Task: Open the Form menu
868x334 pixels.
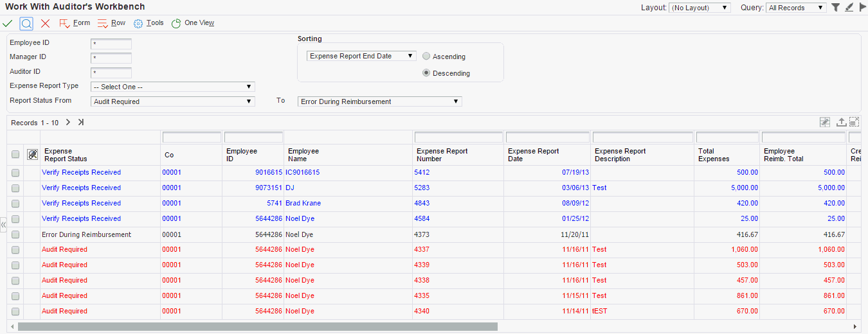Action: pyautogui.click(x=75, y=23)
